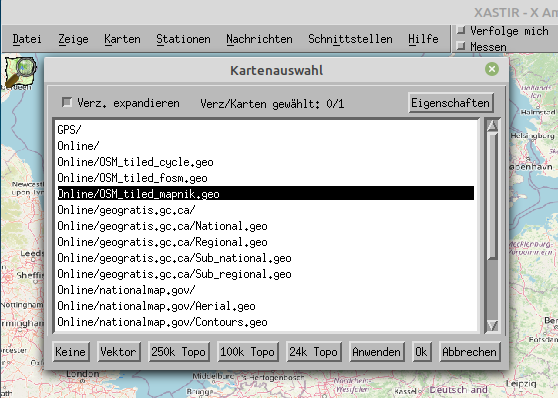
Task: Select the Online/geogratis.gc.ca/ directory entry
Action: pos(265,210)
